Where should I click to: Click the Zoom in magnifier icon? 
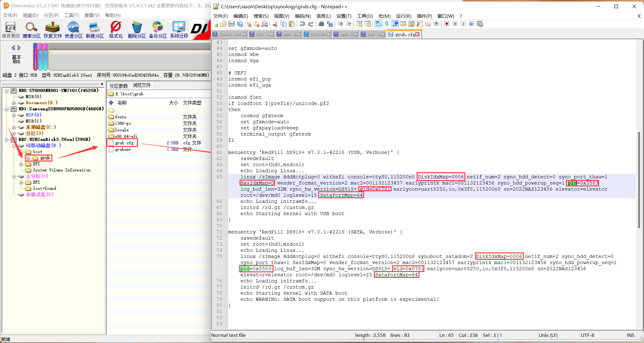340,24
